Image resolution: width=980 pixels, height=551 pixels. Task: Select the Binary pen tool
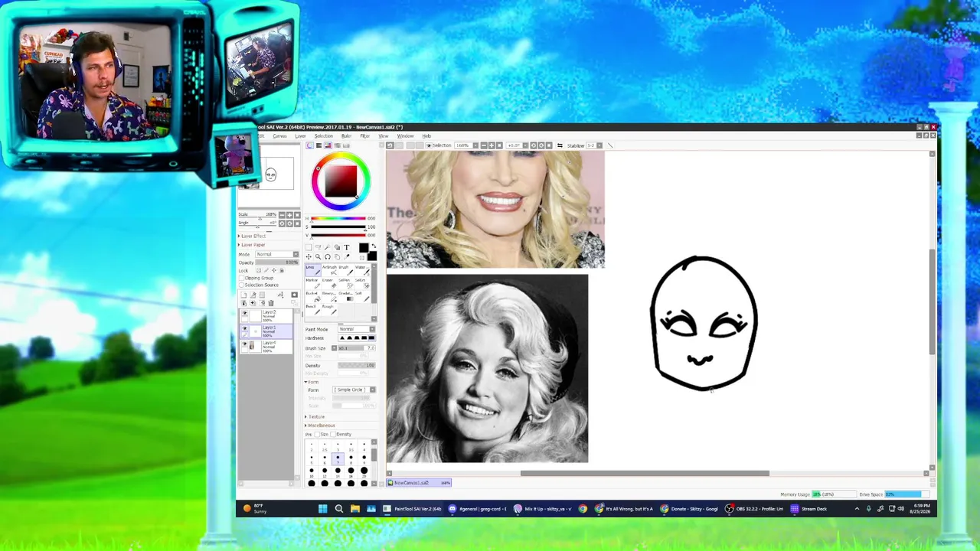coord(328,295)
